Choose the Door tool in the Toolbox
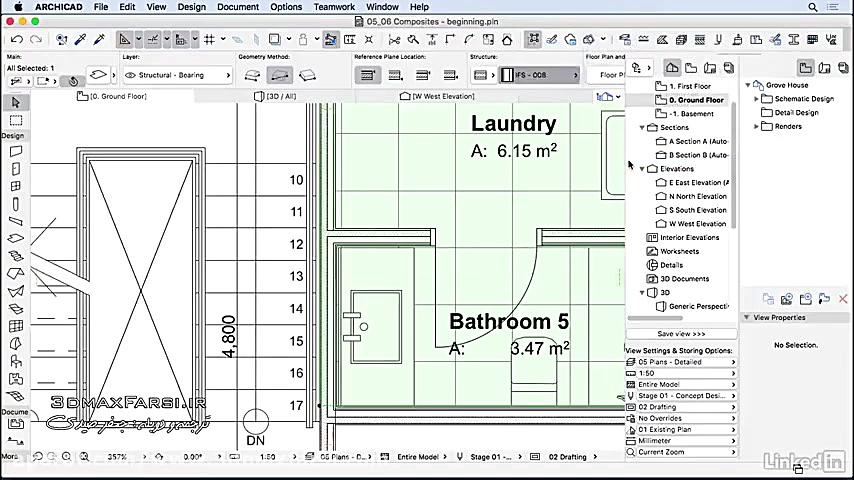This screenshot has height=480, width=854. point(16,169)
